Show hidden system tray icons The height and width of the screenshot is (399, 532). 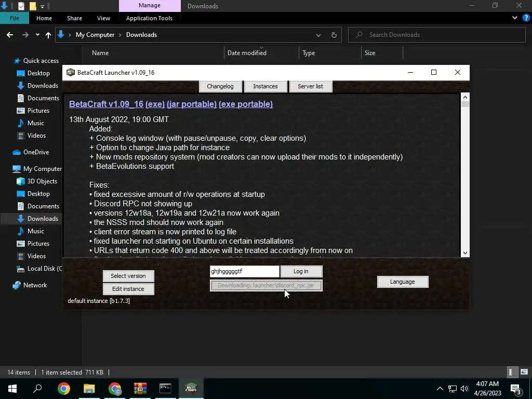pos(440,389)
